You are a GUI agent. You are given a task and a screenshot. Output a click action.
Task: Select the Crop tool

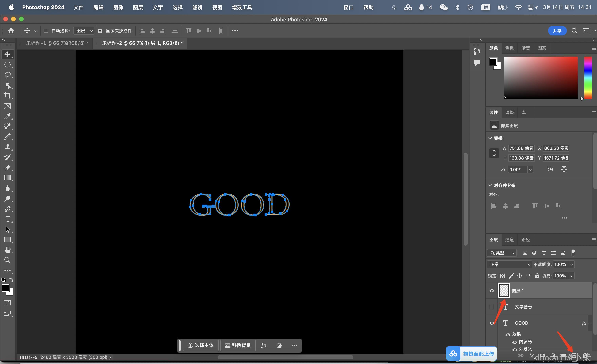pos(8,95)
